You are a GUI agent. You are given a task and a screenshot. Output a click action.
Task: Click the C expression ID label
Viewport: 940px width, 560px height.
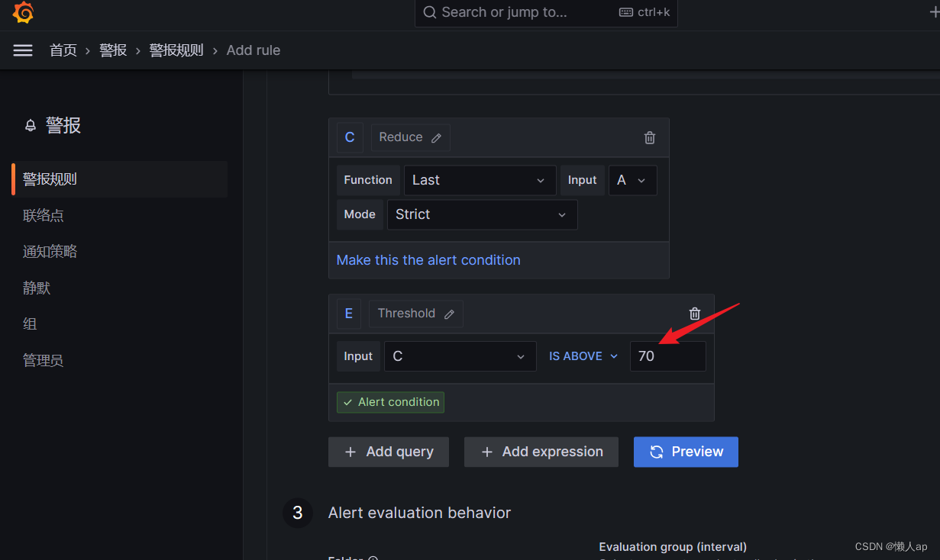(x=350, y=138)
